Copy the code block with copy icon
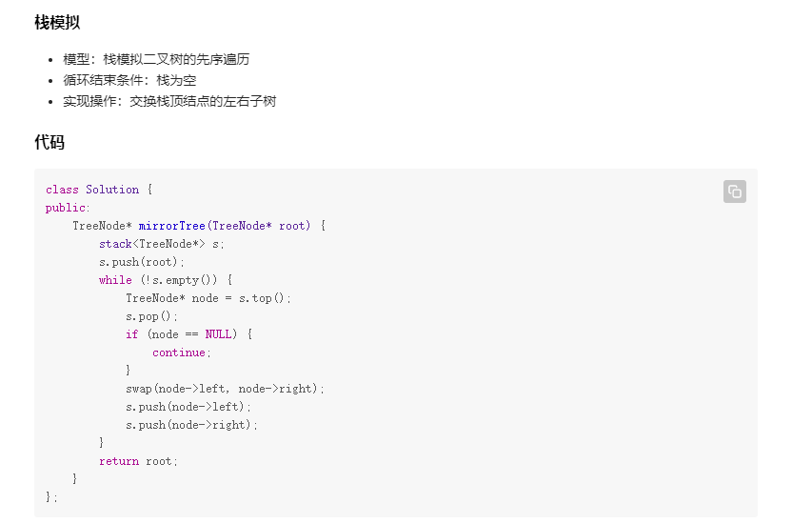The height and width of the screenshot is (524, 812). [734, 191]
